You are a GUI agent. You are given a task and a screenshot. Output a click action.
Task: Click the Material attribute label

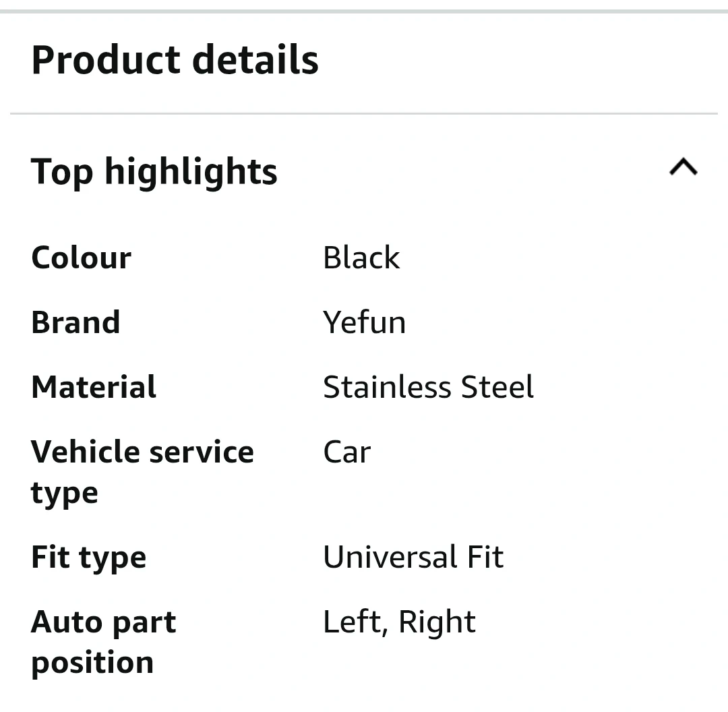coord(94,387)
